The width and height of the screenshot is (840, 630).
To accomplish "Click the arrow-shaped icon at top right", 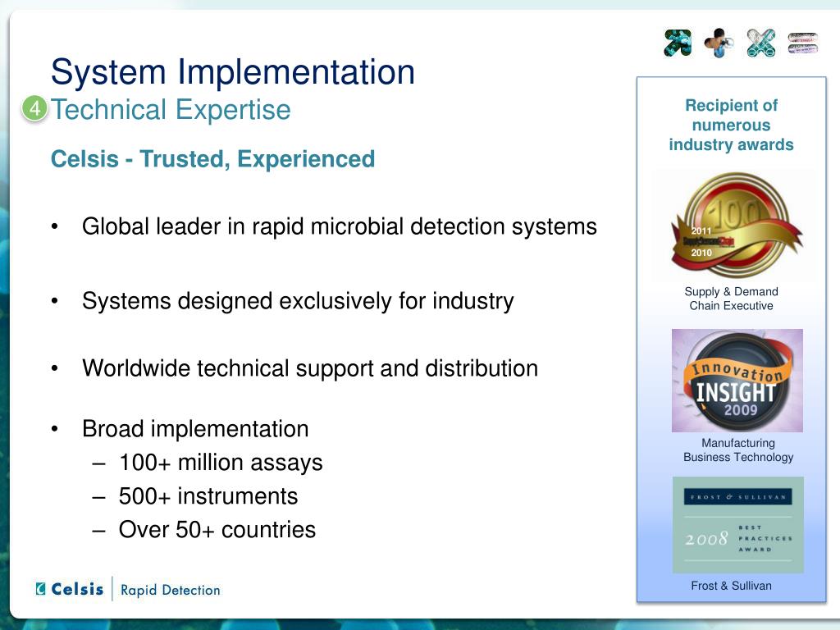I will tap(678, 43).
